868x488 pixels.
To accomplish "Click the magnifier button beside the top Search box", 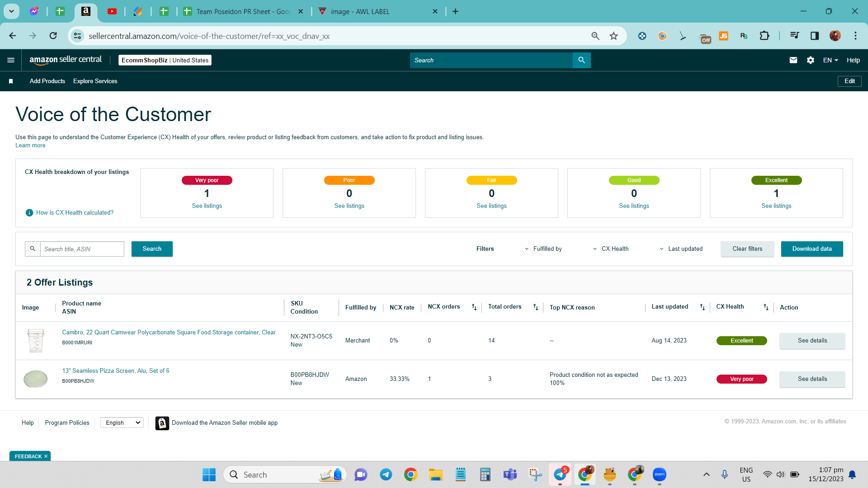I will pos(581,60).
